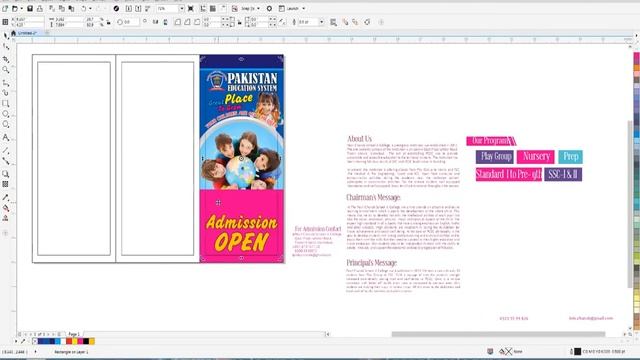Viewport: 640px width, 360px height.
Task: Click the outline color indicator in status bar
Action: coord(578,351)
